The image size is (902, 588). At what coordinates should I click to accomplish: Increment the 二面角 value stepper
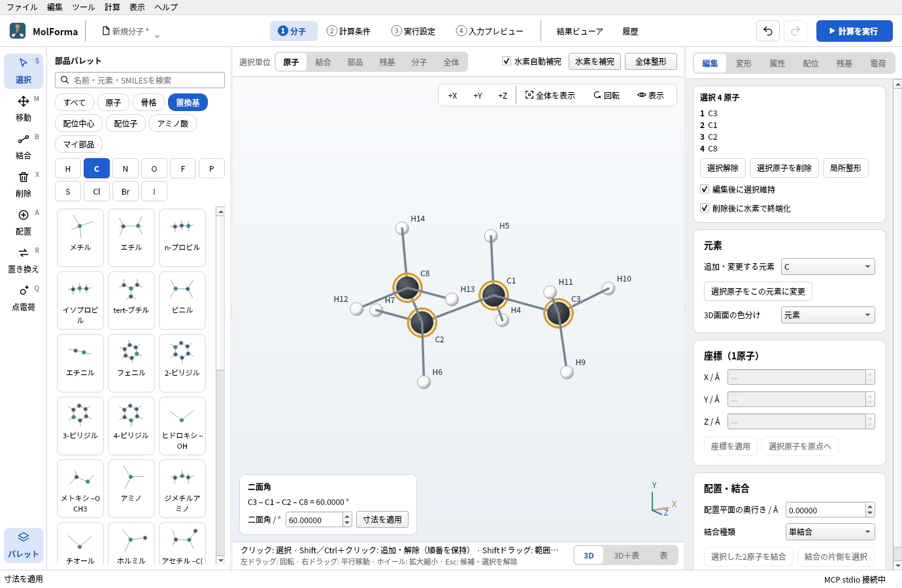[x=348, y=516]
